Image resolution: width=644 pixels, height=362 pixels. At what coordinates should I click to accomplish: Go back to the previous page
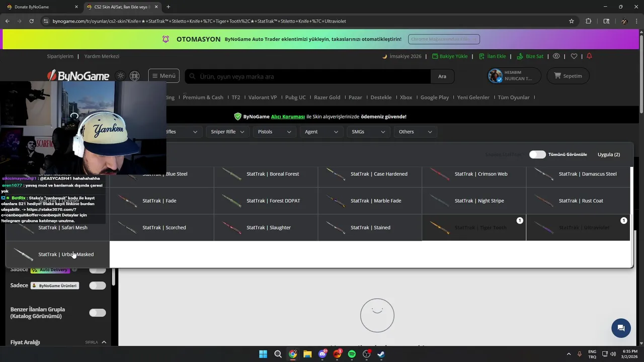coord(7,21)
